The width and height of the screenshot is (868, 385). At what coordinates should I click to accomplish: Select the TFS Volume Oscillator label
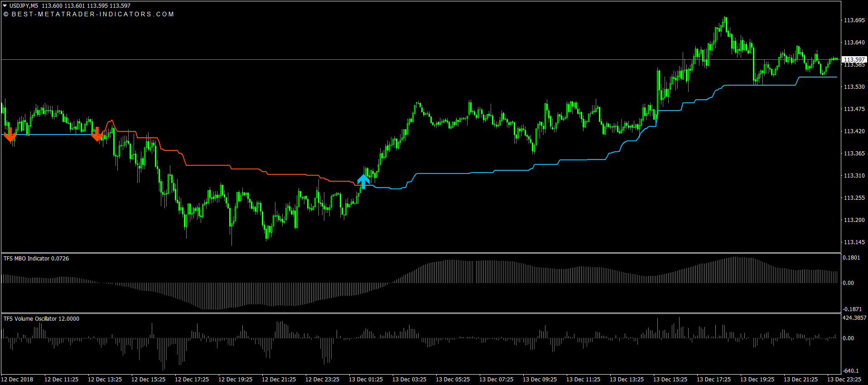tap(41, 319)
